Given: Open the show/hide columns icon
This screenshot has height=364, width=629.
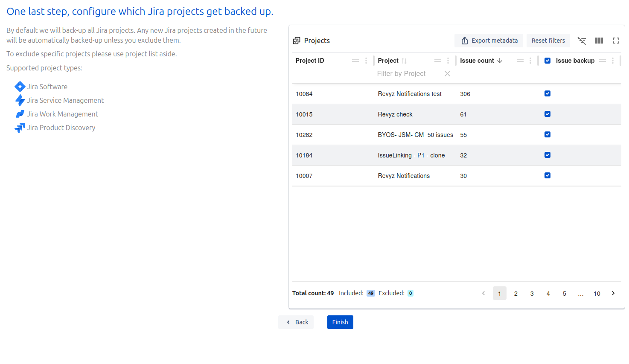Looking at the screenshot, I should [599, 41].
